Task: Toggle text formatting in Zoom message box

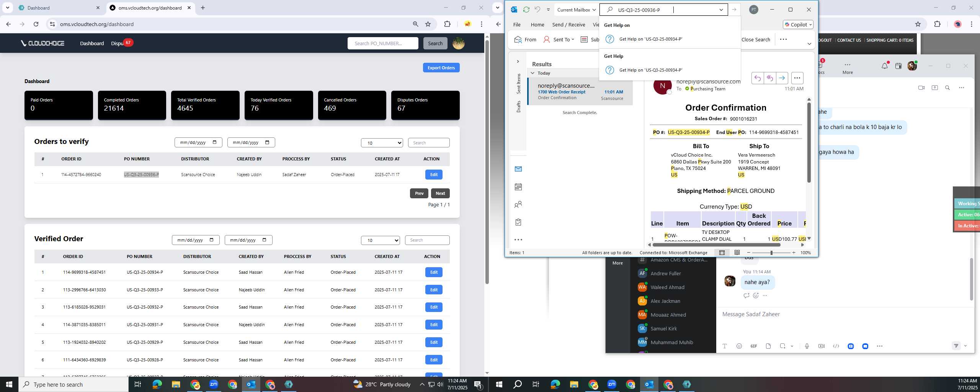Action: (x=724, y=346)
